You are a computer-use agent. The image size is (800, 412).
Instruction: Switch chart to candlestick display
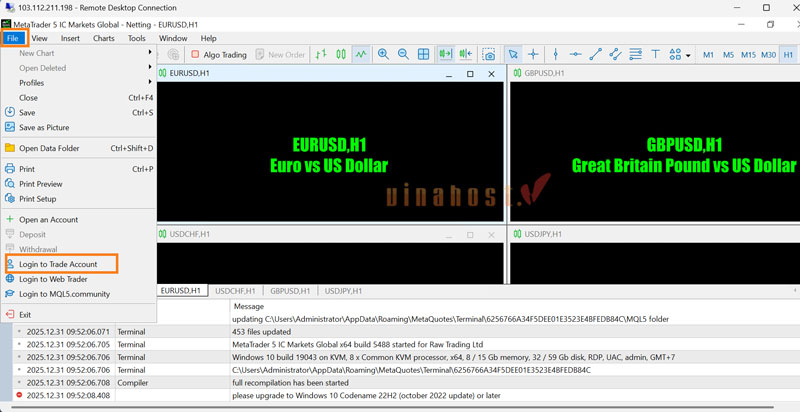[x=340, y=55]
